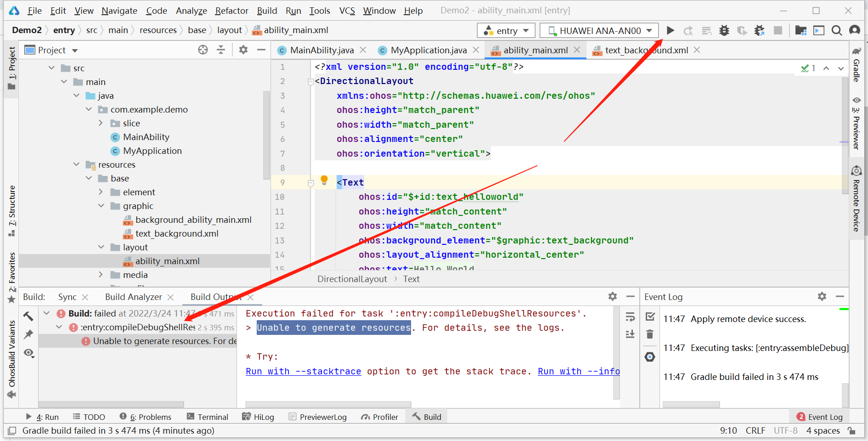The width and height of the screenshot is (868, 441).
Task: Open the Refactor menu
Action: tap(231, 11)
